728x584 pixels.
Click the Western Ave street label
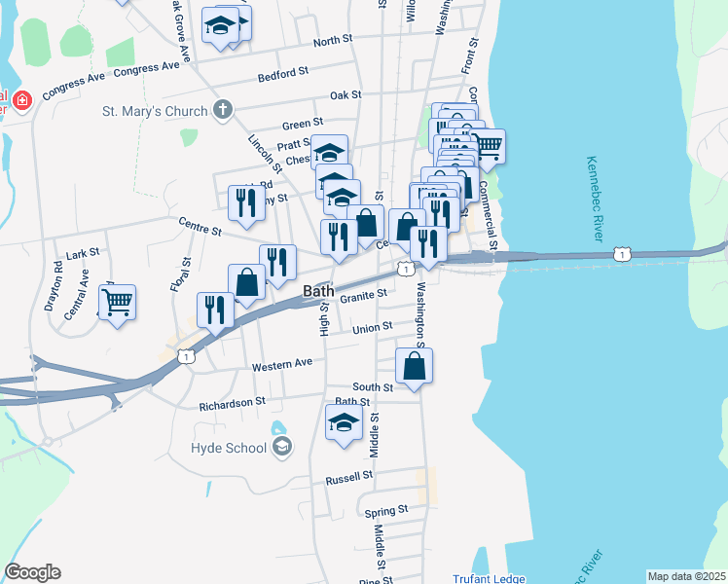tap(282, 364)
